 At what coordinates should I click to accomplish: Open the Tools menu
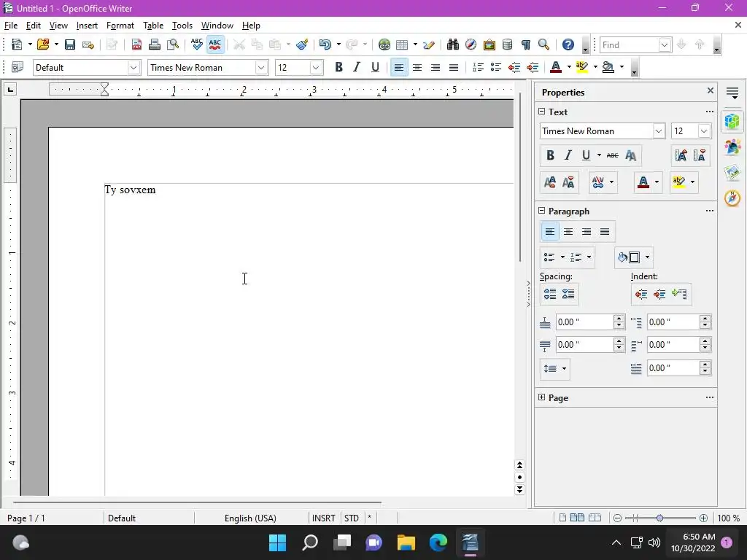pyautogui.click(x=182, y=26)
